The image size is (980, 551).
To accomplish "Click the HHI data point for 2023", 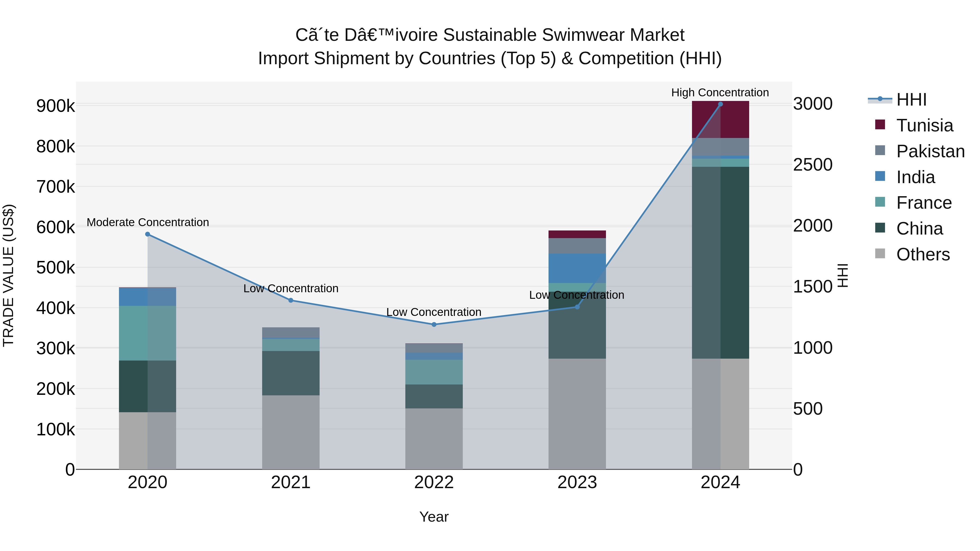I will (577, 307).
